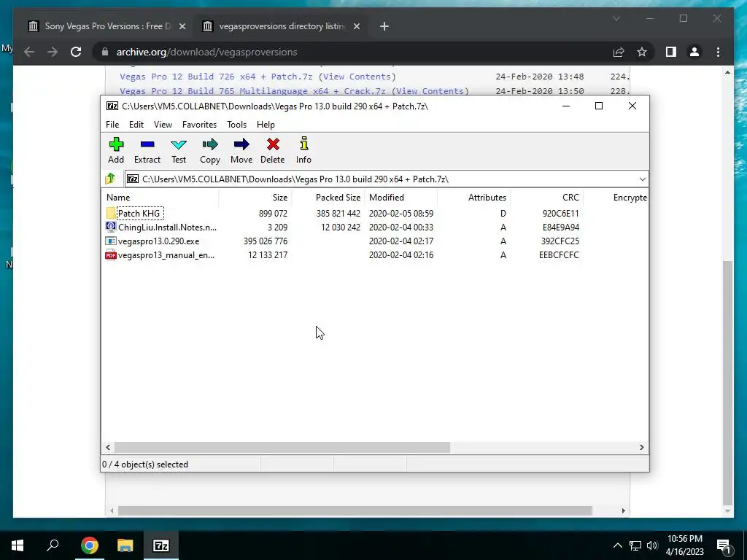Show hidden system tray icons
The image size is (747, 560).
[x=617, y=545]
